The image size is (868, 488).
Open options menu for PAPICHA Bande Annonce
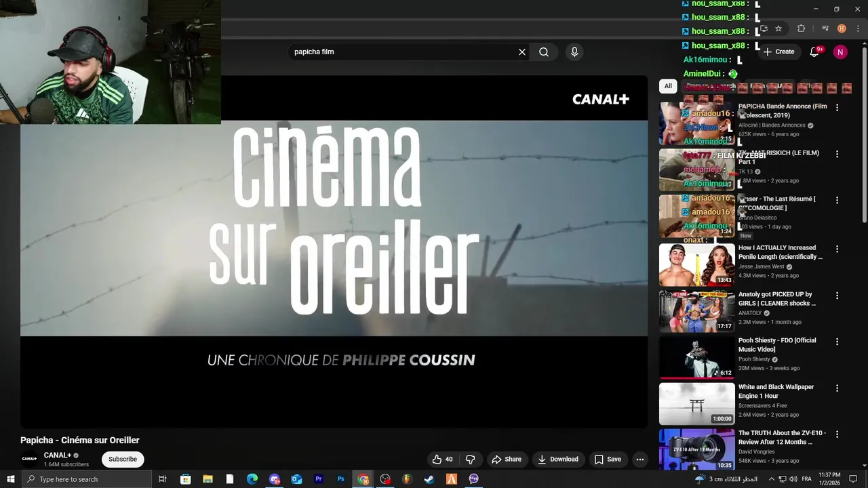pos(837,108)
